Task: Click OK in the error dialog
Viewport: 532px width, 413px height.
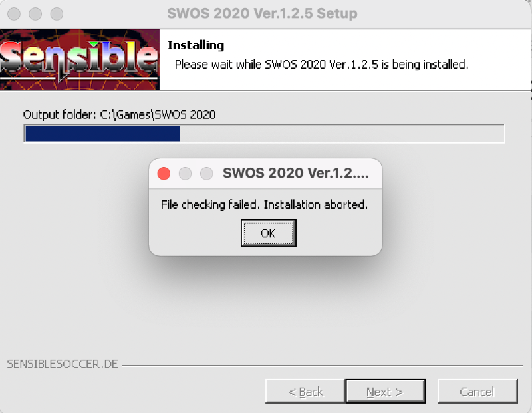Action: (269, 233)
